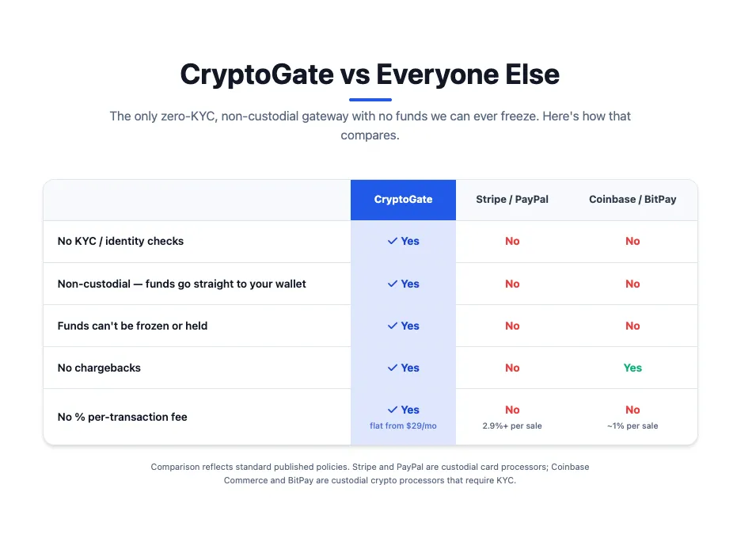Click the checkmark beside Funds can't be frozen
The height and width of the screenshot is (538, 756).
(x=393, y=326)
